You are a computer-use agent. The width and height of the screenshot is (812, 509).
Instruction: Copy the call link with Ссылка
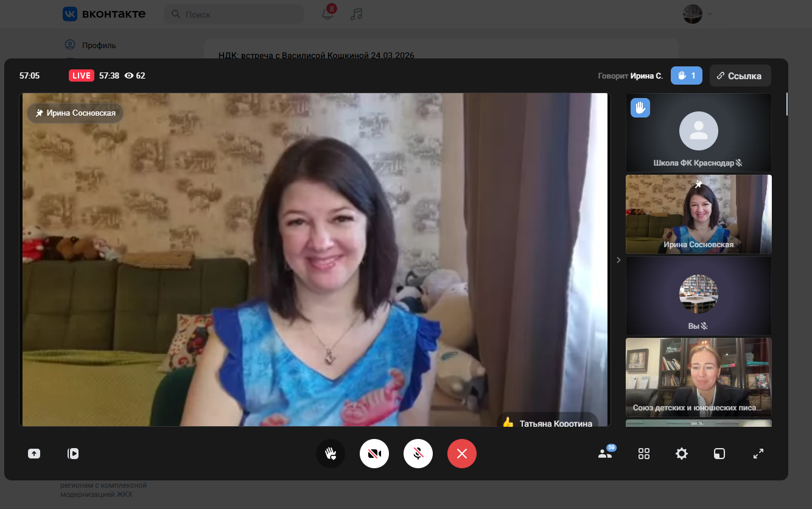(740, 75)
